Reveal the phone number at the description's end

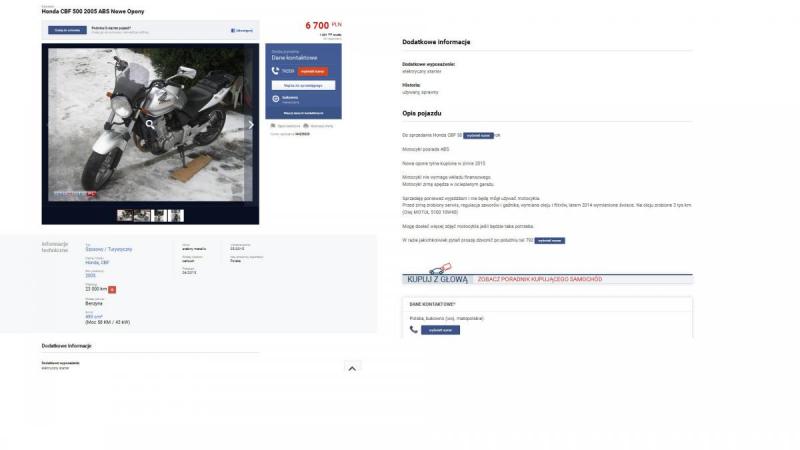[549, 240]
